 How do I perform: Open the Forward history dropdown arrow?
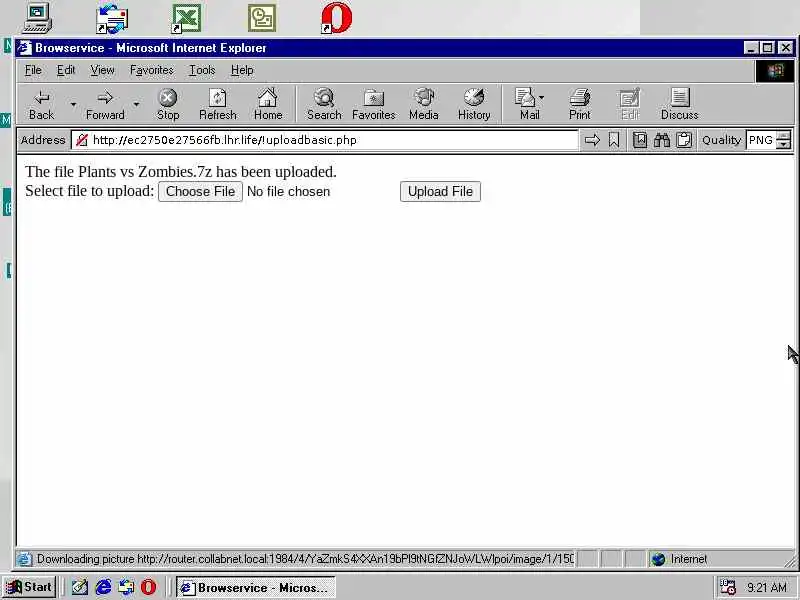point(136,105)
